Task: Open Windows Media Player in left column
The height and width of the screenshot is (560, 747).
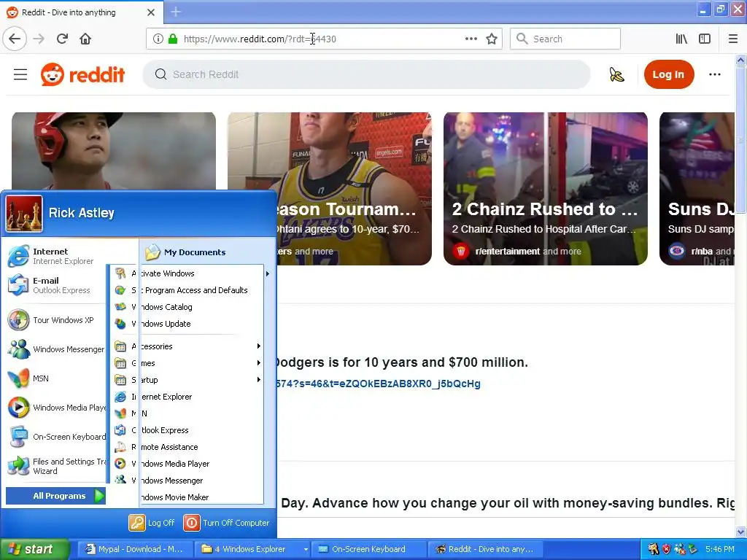Action: (55, 408)
